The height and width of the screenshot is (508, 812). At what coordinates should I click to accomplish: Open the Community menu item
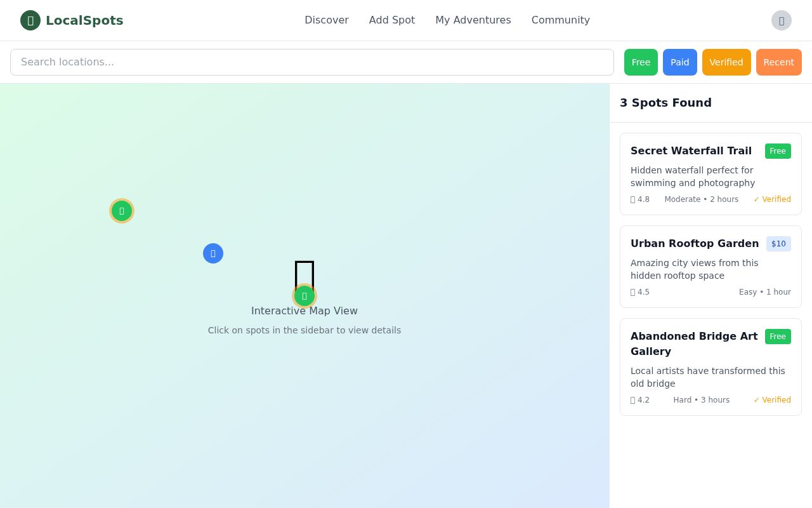560,20
